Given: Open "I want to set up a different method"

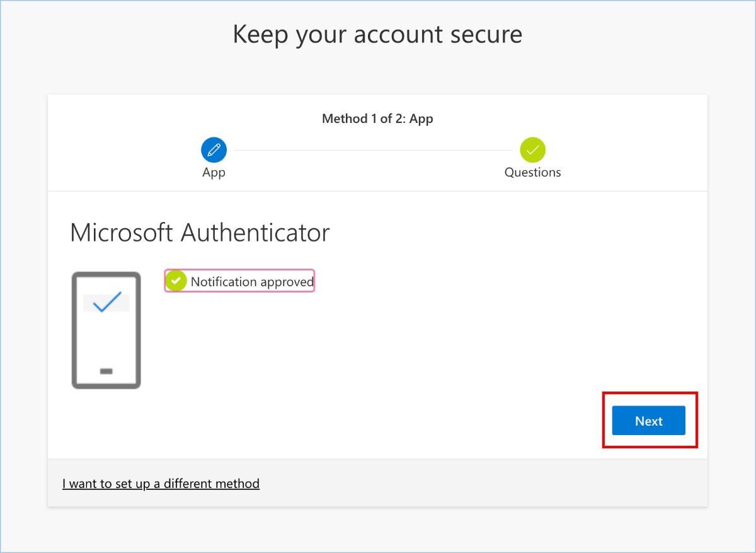Looking at the screenshot, I should [x=161, y=484].
